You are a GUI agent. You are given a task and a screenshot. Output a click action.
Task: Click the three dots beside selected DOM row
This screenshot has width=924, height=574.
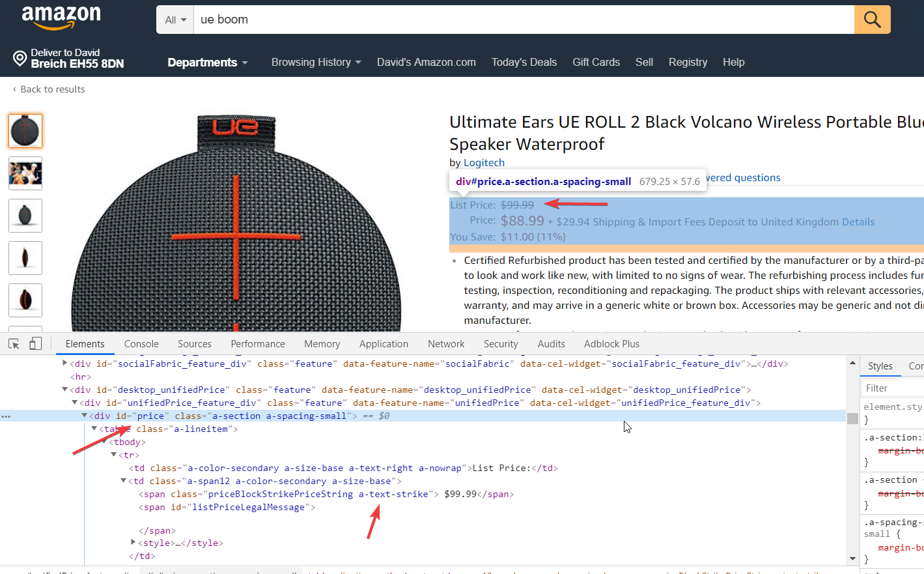6,416
